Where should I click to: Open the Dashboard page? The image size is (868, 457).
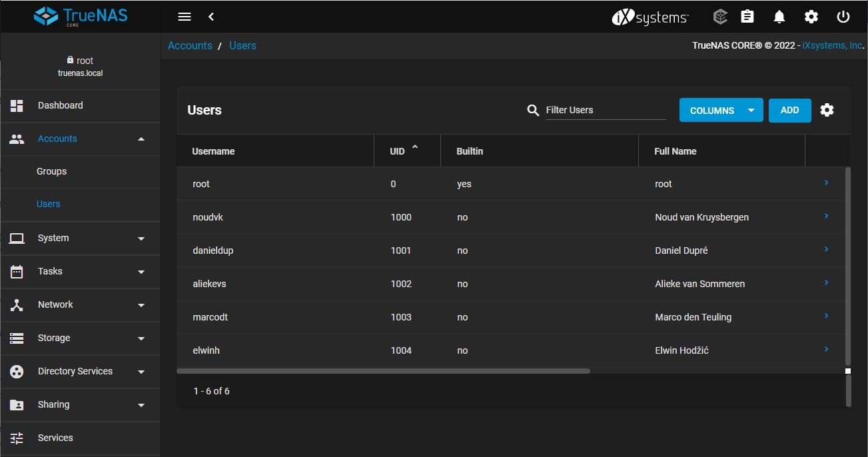[60, 105]
